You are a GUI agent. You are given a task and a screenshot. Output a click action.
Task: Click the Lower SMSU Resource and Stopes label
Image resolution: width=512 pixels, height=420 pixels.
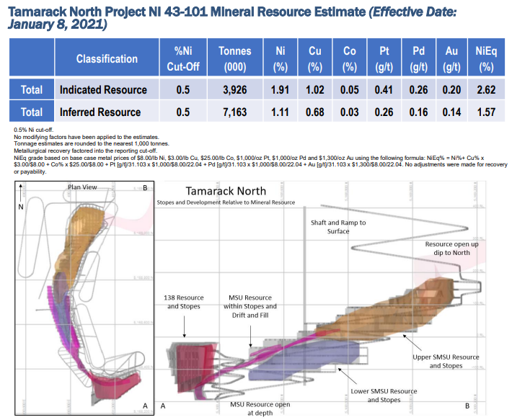click(383, 396)
